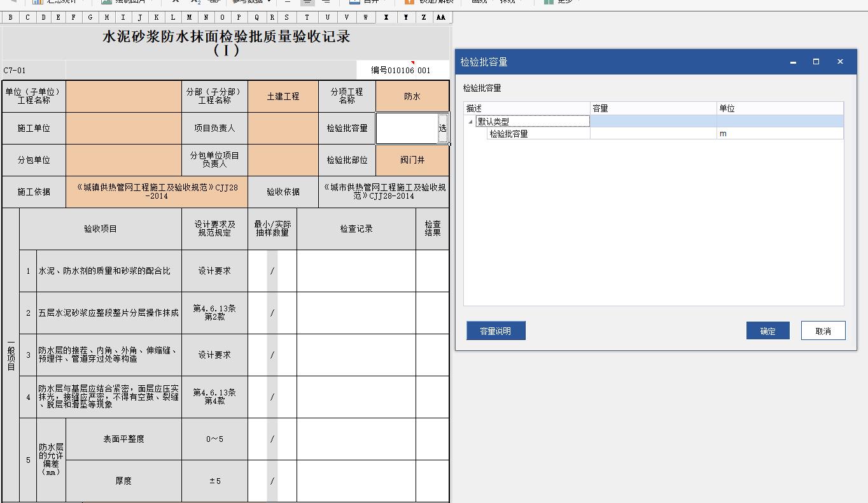Click the orange 项目负责人 input cell
Viewport: 868px width, 503px height.
tap(283, 128)
